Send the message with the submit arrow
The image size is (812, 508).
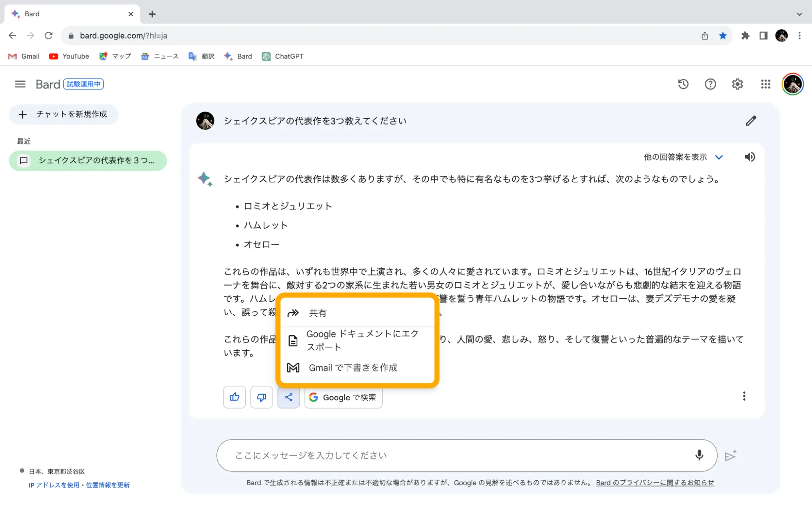click(x=730, y=456)
